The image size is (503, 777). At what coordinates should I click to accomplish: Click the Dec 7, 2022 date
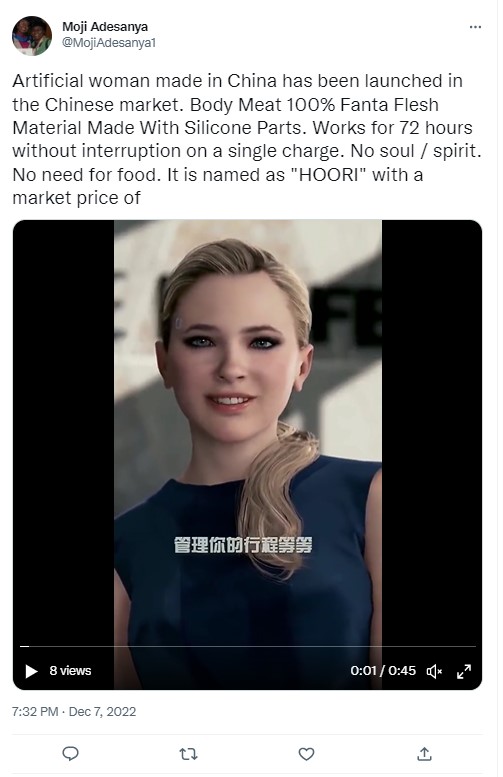pyautogui.click(x=102, y=712)
